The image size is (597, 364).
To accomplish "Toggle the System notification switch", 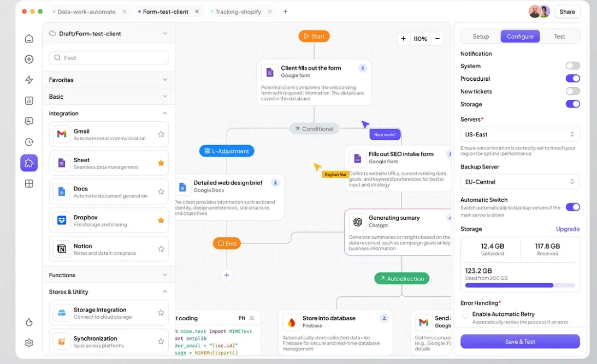I will click(x=572, y=66).
